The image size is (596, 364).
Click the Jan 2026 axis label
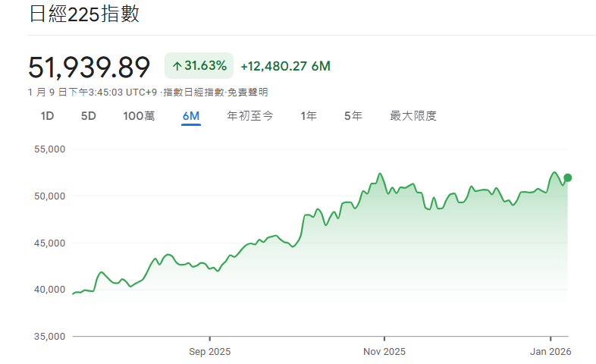tap(551, 351)
